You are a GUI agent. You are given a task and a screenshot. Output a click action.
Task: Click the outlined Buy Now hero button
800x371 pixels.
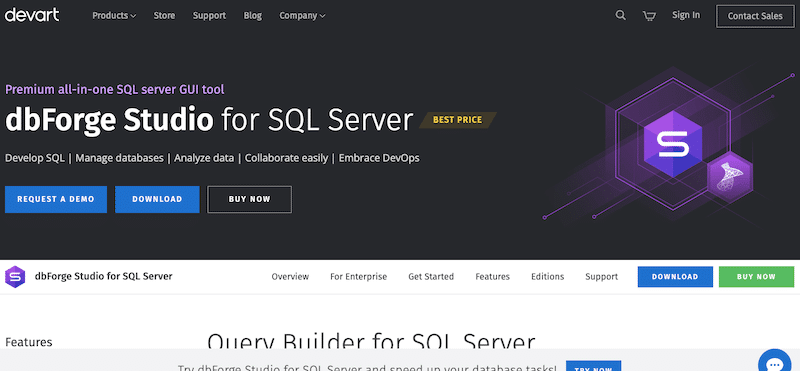[x=249, y=199]
